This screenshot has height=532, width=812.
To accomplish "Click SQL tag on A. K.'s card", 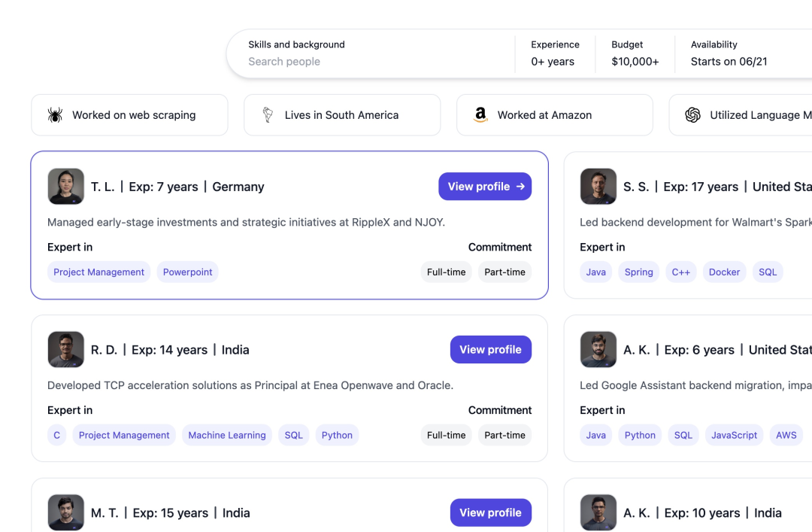I will point(683,435).
